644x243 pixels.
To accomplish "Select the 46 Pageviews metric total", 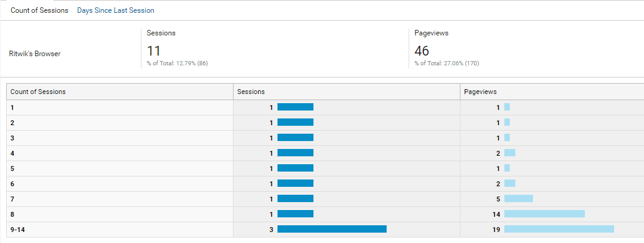I will (422, 51).
